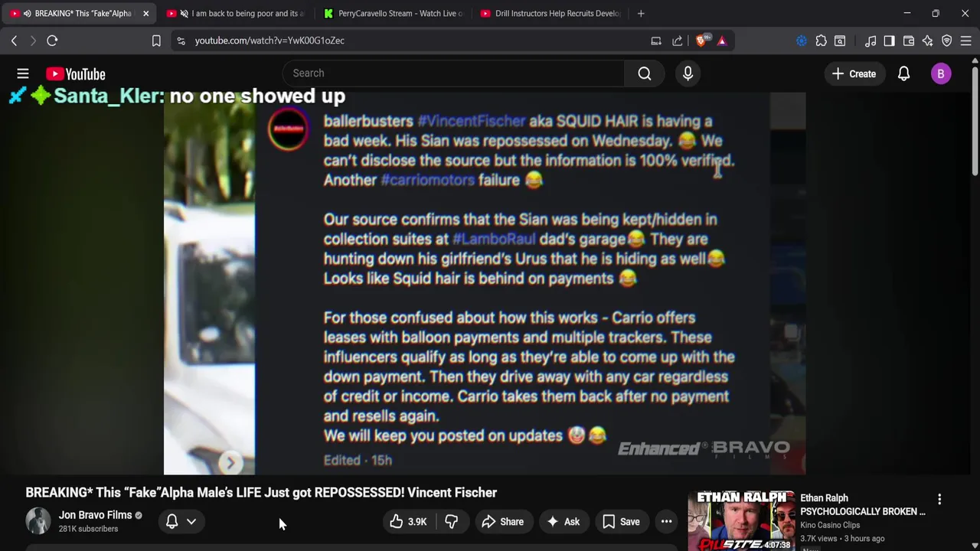The width and height of the screenshot is (980, 551).
Task: Open the Create menu
Action: point(854,73)
